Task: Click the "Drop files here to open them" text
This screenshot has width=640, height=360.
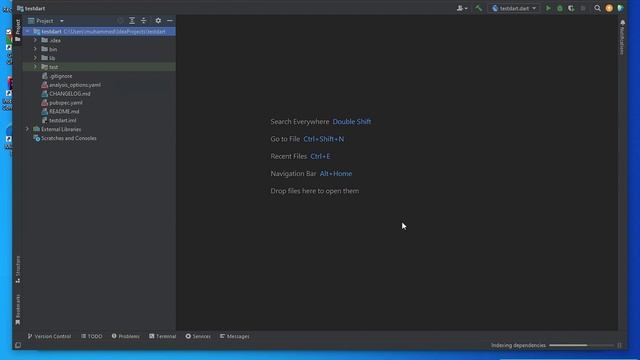Action: tap(315, 191)
